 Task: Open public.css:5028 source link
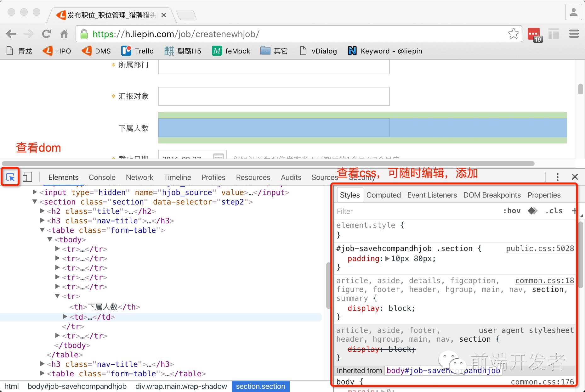click(540, 249)
